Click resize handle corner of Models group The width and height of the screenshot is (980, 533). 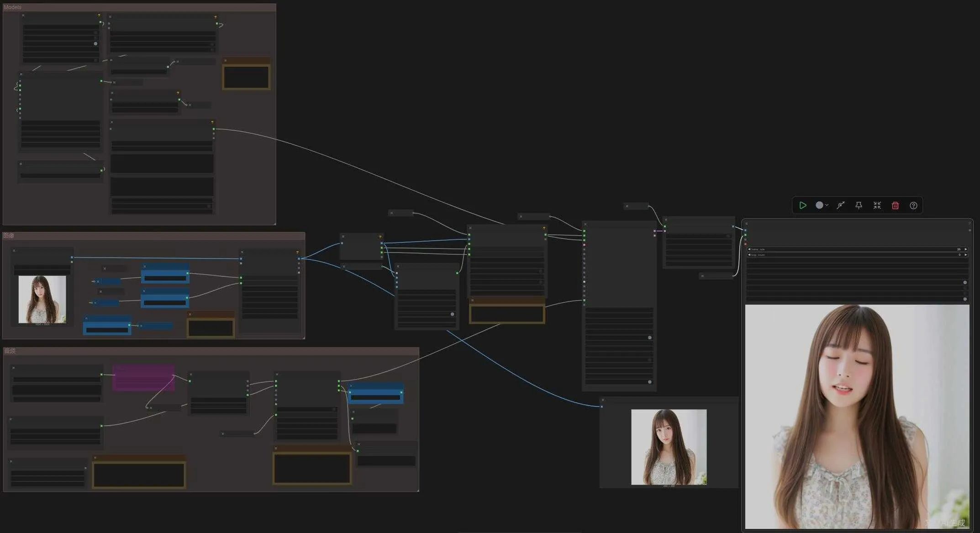274,223
